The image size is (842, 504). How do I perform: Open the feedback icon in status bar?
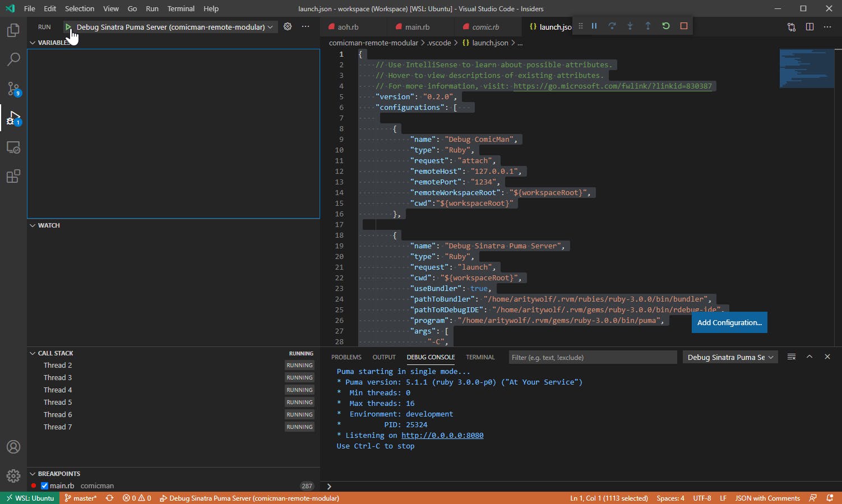813,498
